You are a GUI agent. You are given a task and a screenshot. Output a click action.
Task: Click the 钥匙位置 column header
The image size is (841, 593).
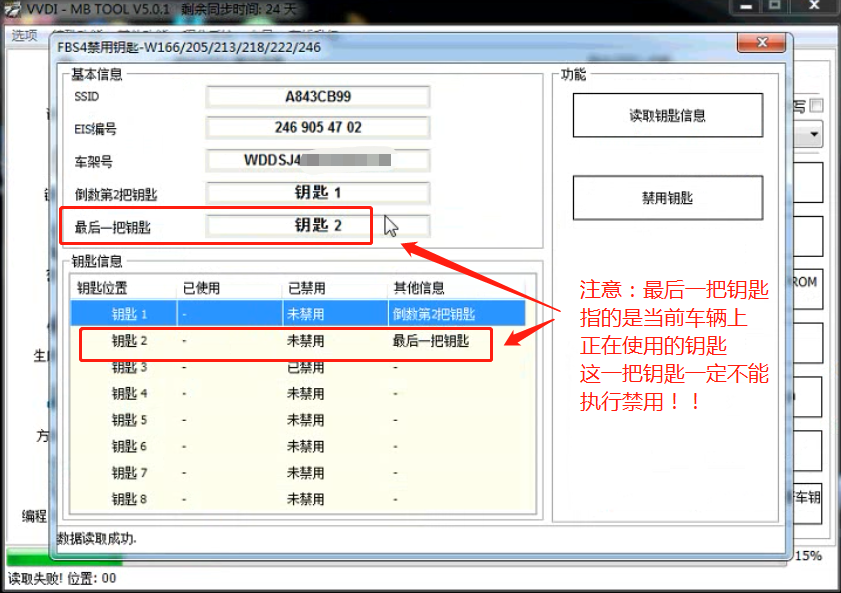[x=123, y=288]
